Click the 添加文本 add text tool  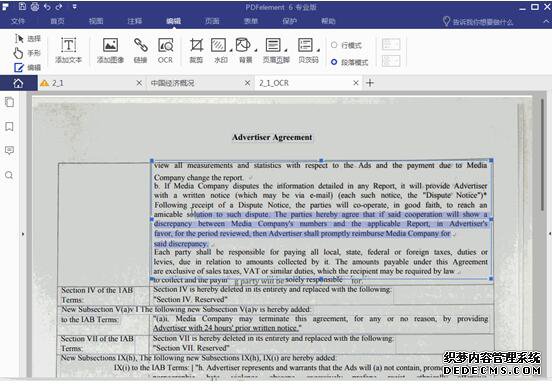pos(68,50)
